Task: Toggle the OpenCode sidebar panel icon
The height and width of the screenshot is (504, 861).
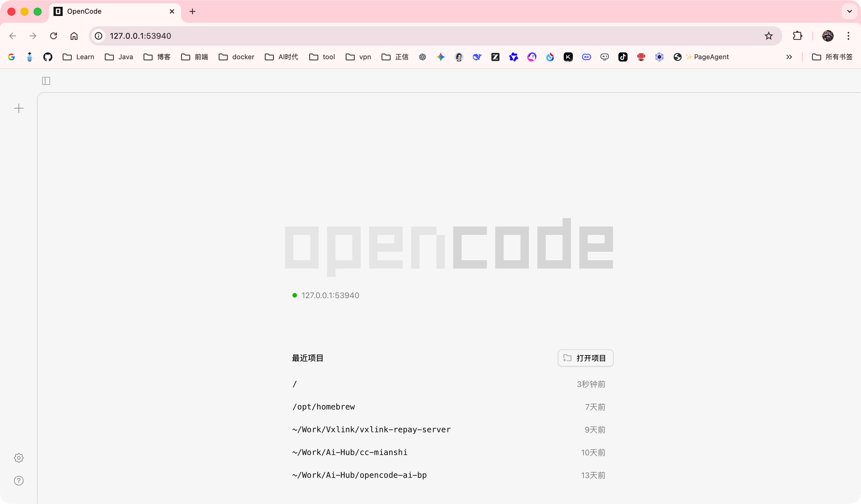Action: click(x=46, y=81)
